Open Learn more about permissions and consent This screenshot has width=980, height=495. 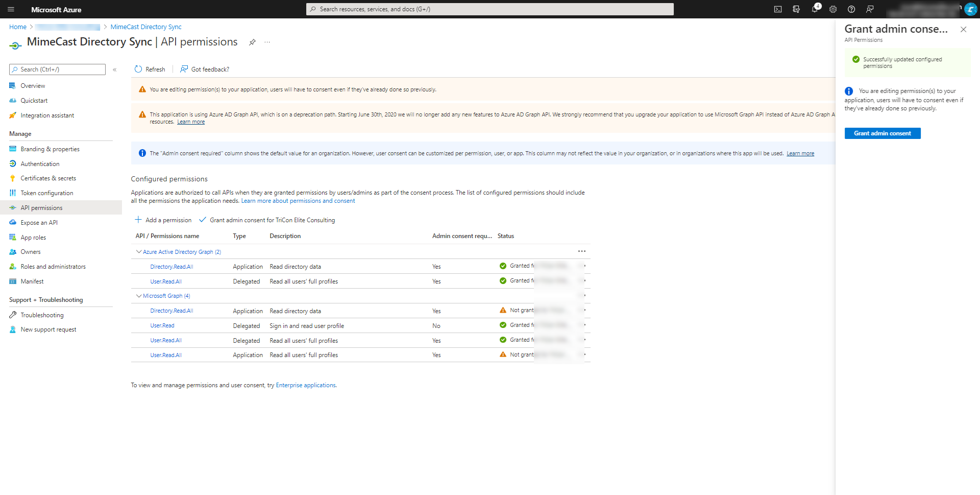(298, 201)
